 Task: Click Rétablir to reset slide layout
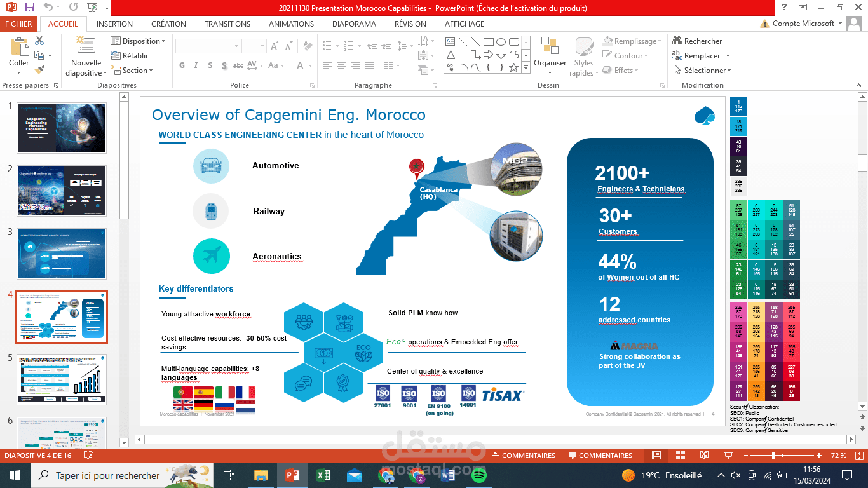pos(130,56)
